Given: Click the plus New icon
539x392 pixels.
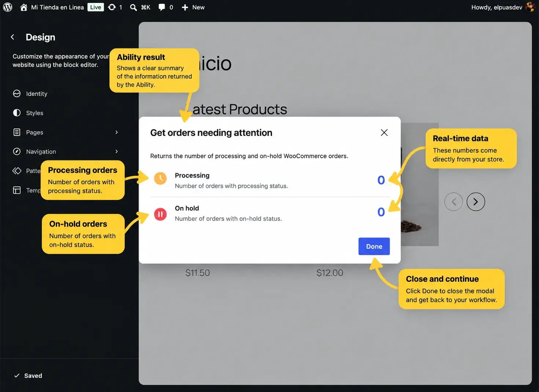Looking at the screenshot, I should 185,7.
